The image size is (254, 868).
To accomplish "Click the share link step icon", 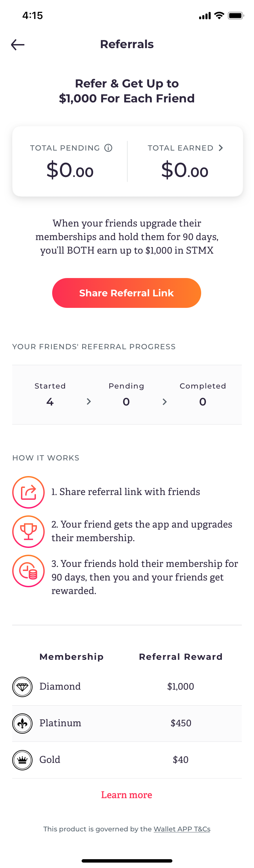I will [x=28, y=492].
